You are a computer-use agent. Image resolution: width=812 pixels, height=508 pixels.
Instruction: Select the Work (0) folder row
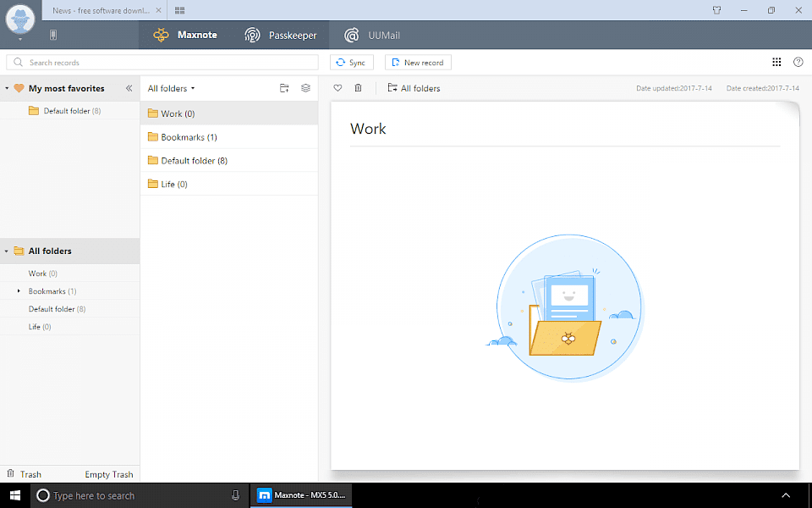229,113
